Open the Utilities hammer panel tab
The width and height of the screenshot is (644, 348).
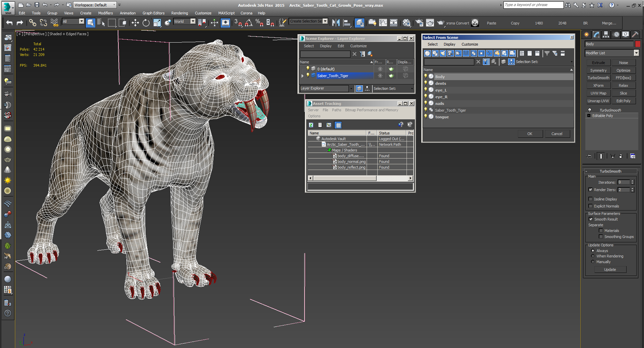pyautogui.click(x=635, y=34)
